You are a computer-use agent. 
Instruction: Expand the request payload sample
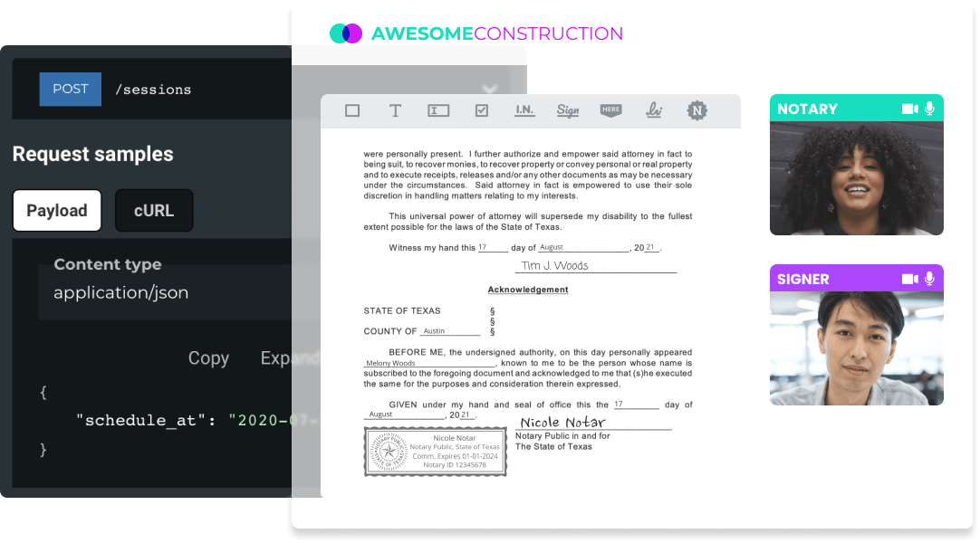point(283,357)
